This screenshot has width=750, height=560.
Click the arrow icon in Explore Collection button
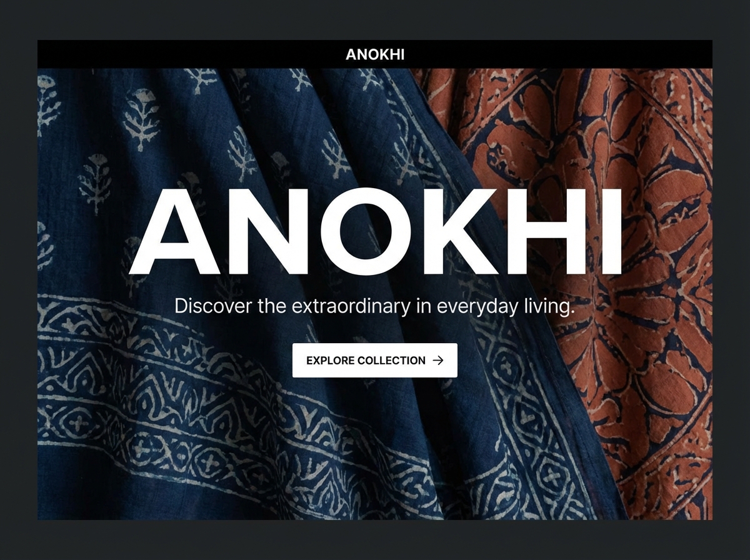click(438, 361)
